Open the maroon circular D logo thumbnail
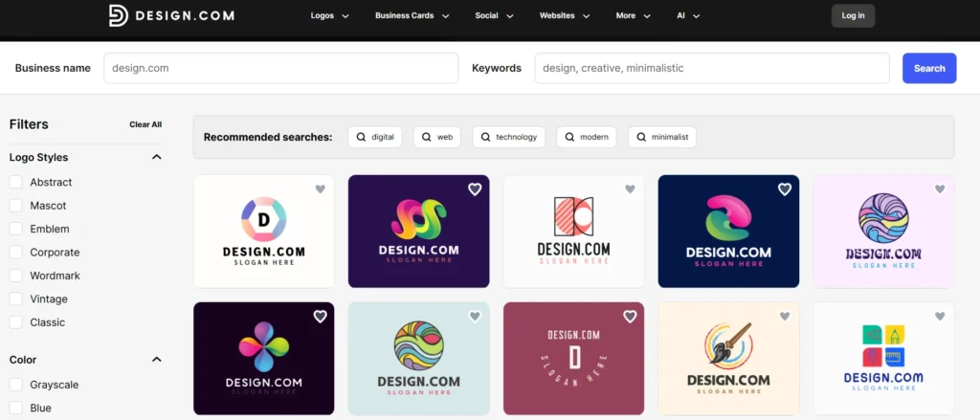The width and height of the screenshot is (980, 420). click(574, 359)
